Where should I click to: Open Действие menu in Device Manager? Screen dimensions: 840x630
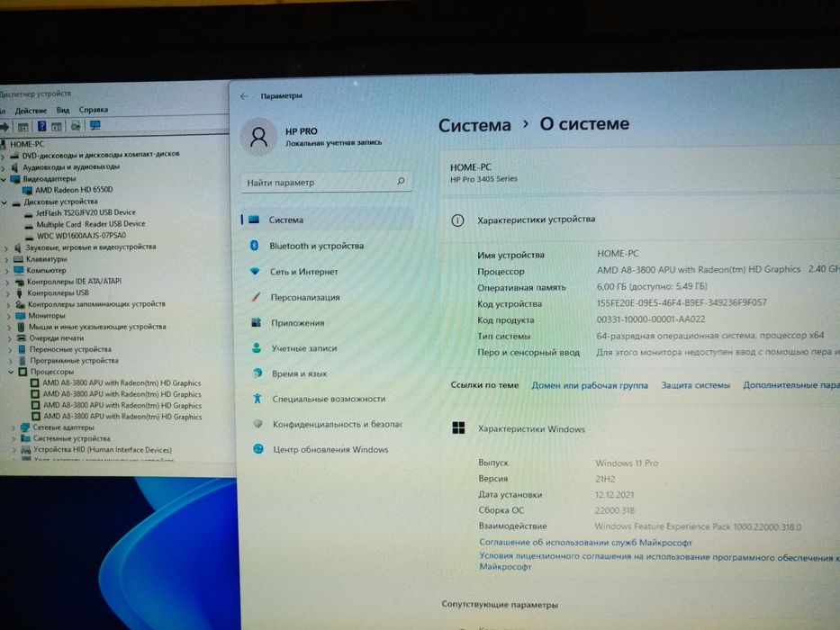pyautogui.click(x=32, y=111)
